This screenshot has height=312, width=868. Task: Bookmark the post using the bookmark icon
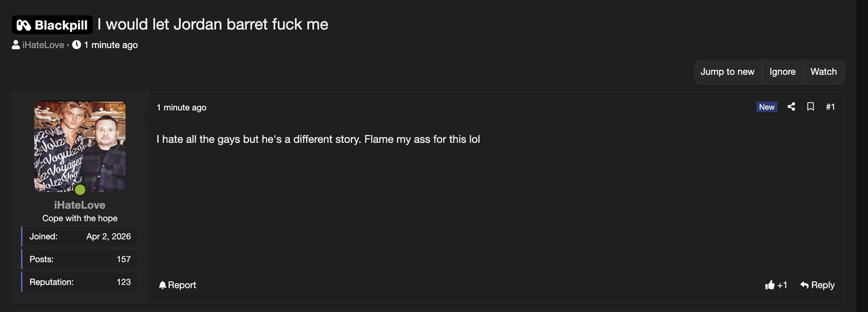pos(811,107)
